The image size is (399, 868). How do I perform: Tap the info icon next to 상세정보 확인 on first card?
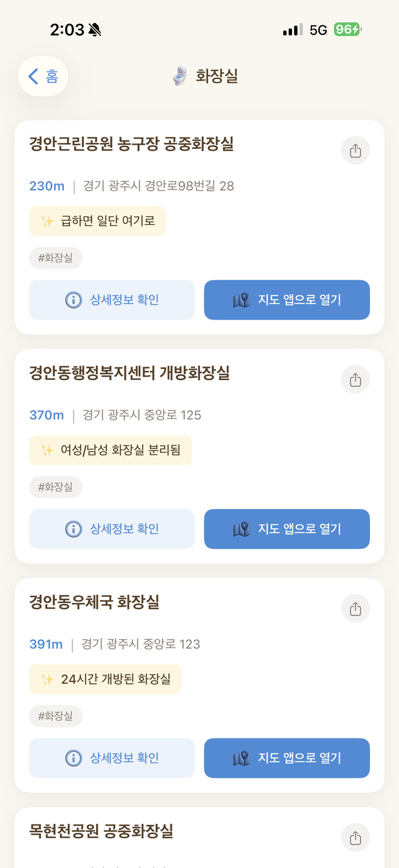73,300
